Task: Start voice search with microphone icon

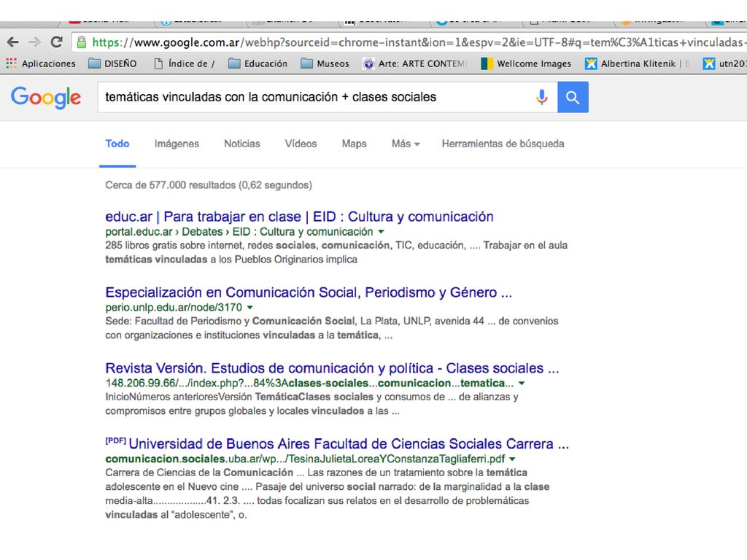Action: click(x=542, y=97)
